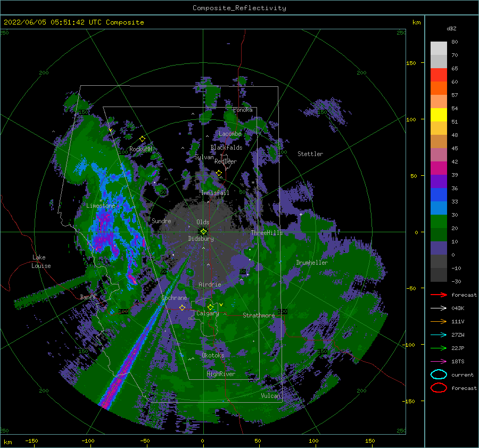Pick the orange 57–60 dBZ swatch
Screen dimensions: 479x448
tap(439, 88)
